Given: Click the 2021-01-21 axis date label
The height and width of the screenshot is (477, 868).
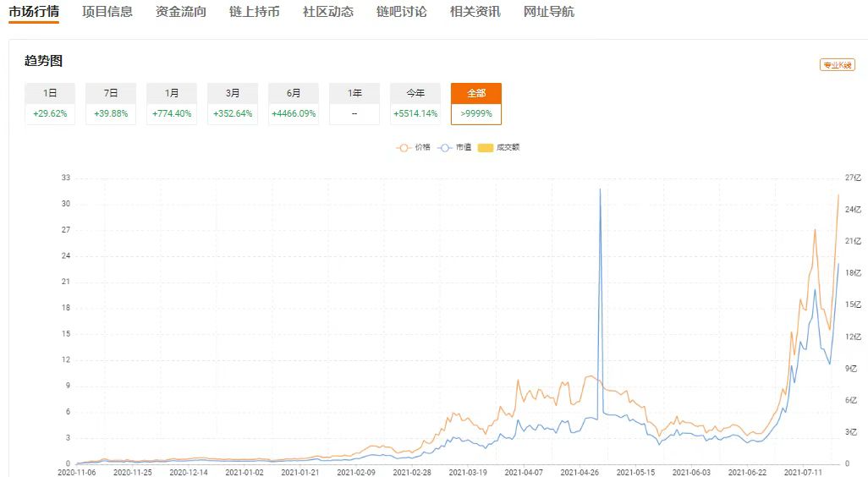Looking at the screenshot, I should (300, 473).
